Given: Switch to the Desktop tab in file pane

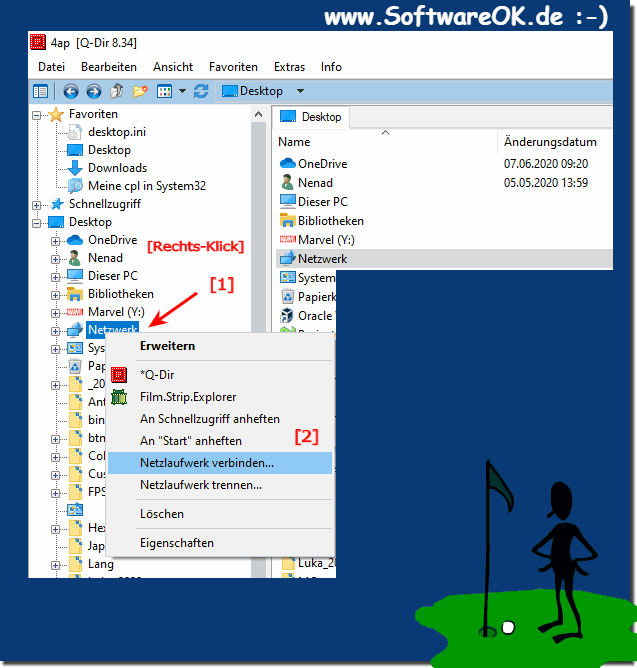Looking at the screenshot, I should 311,117.
